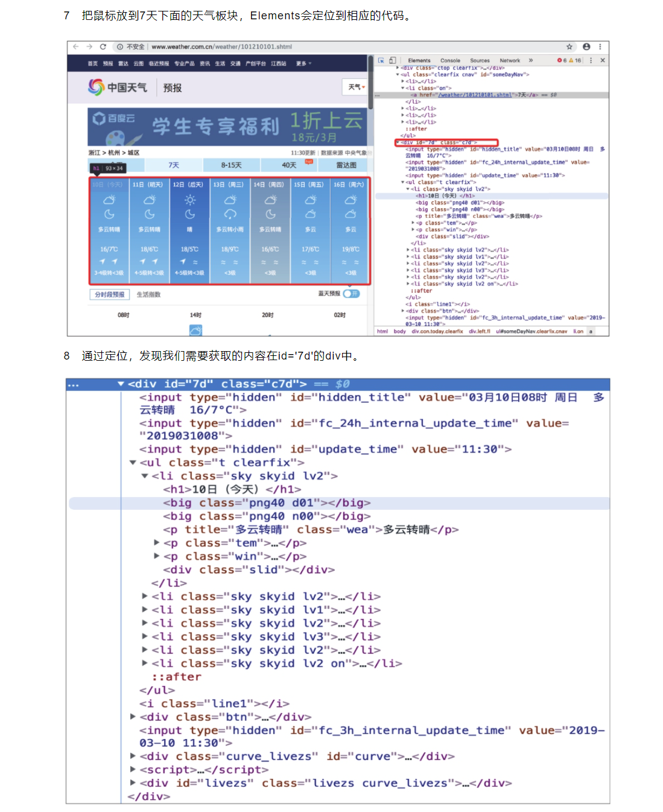Screen dimensions: 663x812
Task: Click the night moon icon for 11日
Action: click(150, 214)
